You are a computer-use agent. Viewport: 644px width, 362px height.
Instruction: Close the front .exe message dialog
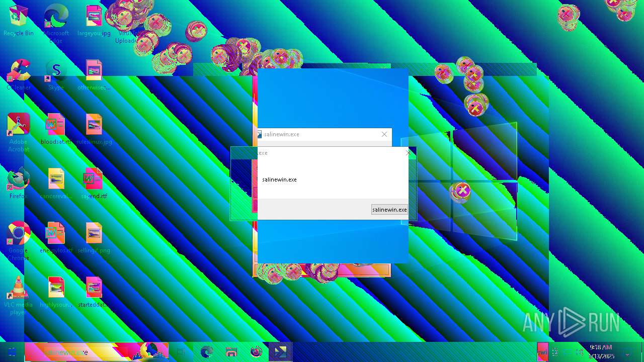click(408, 153)
